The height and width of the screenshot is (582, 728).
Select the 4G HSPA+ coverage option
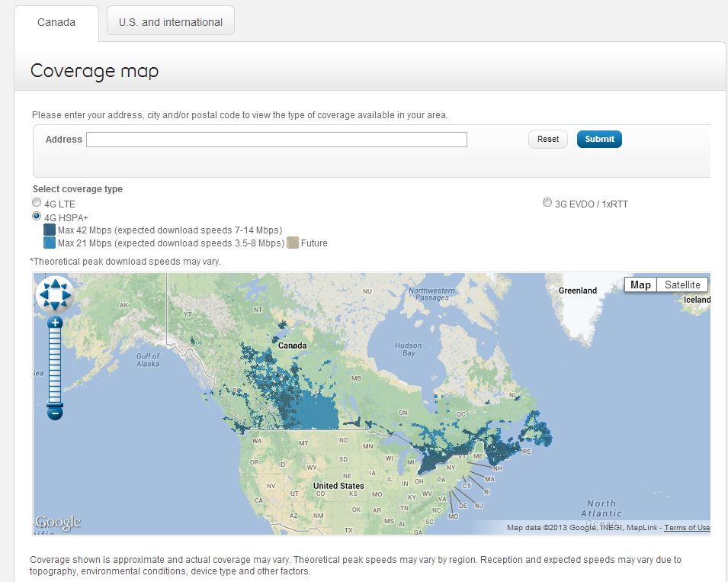37,217
